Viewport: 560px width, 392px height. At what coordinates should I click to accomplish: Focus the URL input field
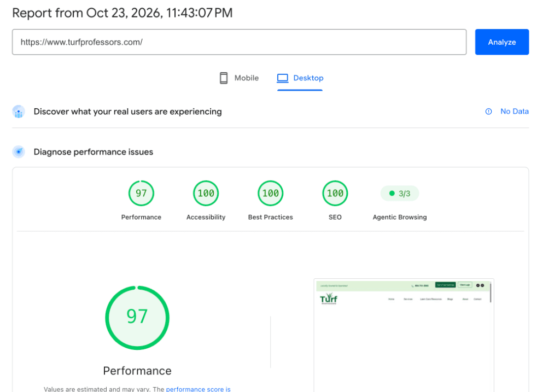pyautogui.click(x=239, y=42)
